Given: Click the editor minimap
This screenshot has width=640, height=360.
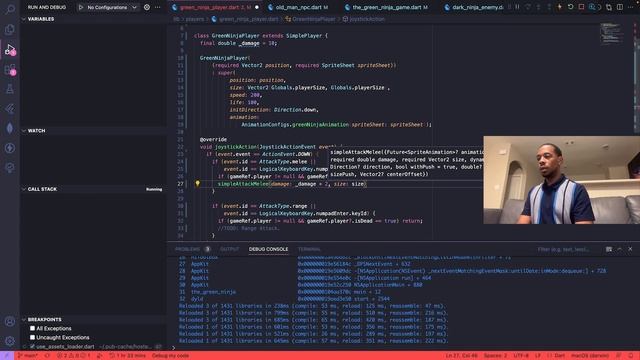Looking at the screenshot, I should (611, 33).
